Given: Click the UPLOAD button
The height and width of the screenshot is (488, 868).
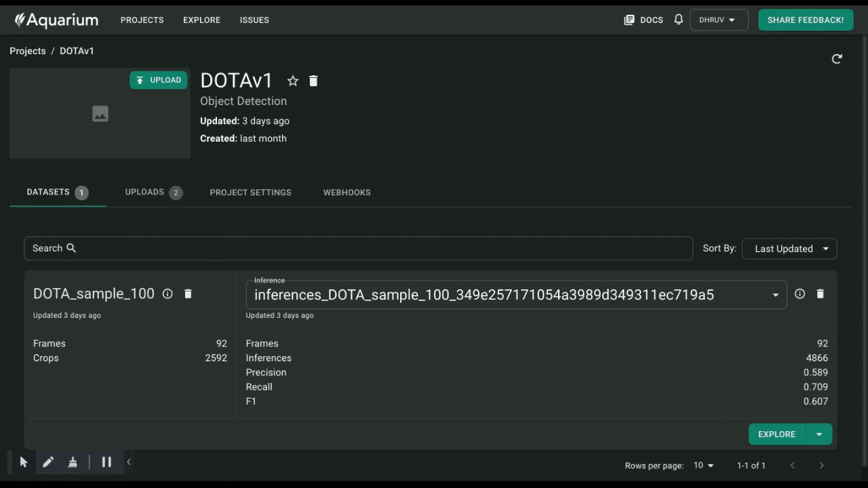Looking at the screenshot, I should click(159, 80).
